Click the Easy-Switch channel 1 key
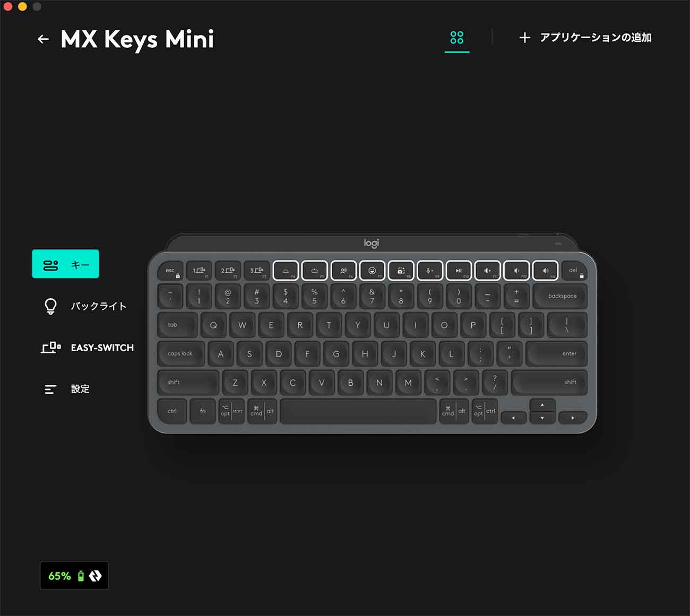The width and height of the screenshot is (690, 616). [199, 271]
